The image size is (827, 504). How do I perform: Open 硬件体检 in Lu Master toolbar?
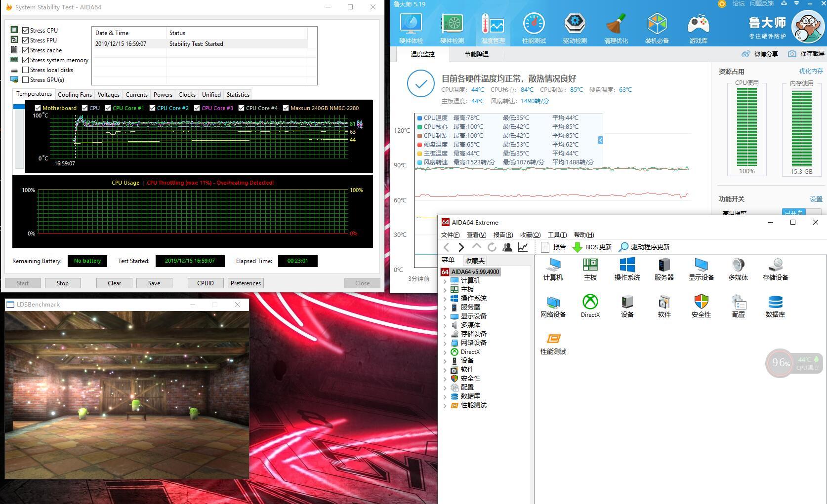[411, 29]
